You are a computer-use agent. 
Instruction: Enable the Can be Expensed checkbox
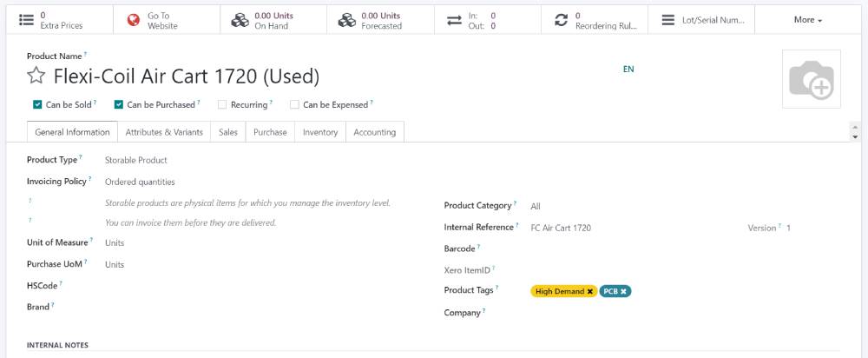(x=294, y=104)
